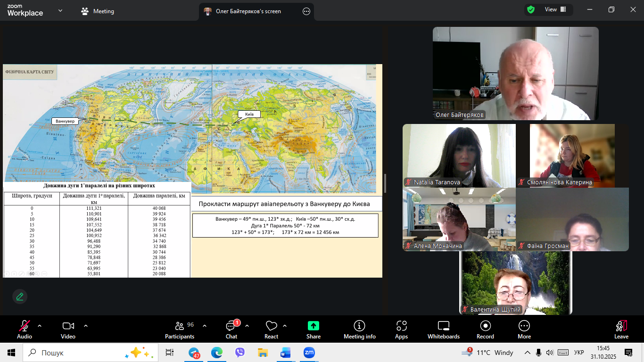The width and height of the screenshot is (644, 362).
Task: Switch to the Meeting tab
Action: click(98, 11)
